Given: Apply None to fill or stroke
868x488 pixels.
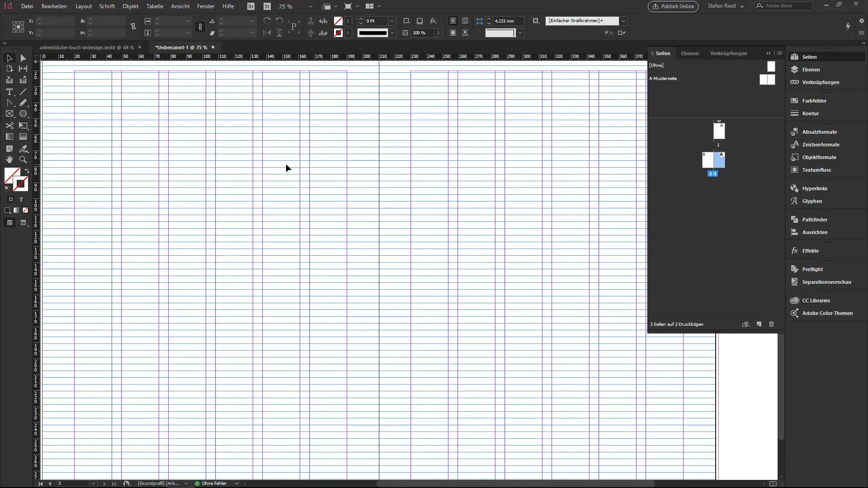Looking at the screenshot, I should coord(25,210).
